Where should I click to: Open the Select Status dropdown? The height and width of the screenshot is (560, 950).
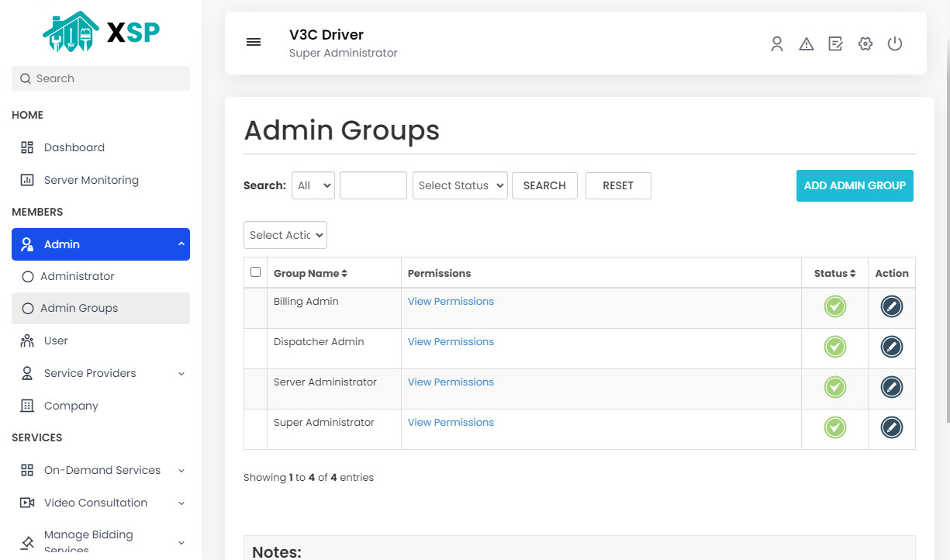[460, 185]
